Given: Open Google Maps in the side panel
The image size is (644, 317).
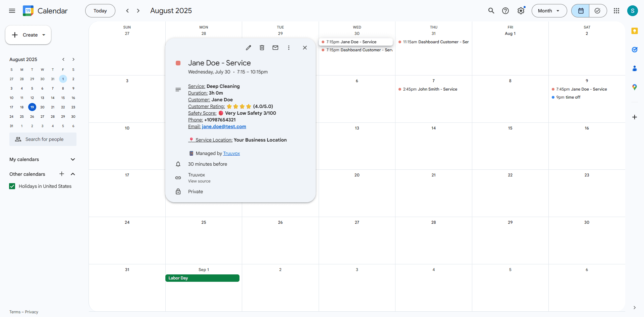Looking at the screenshot, I should coord(635,87).
